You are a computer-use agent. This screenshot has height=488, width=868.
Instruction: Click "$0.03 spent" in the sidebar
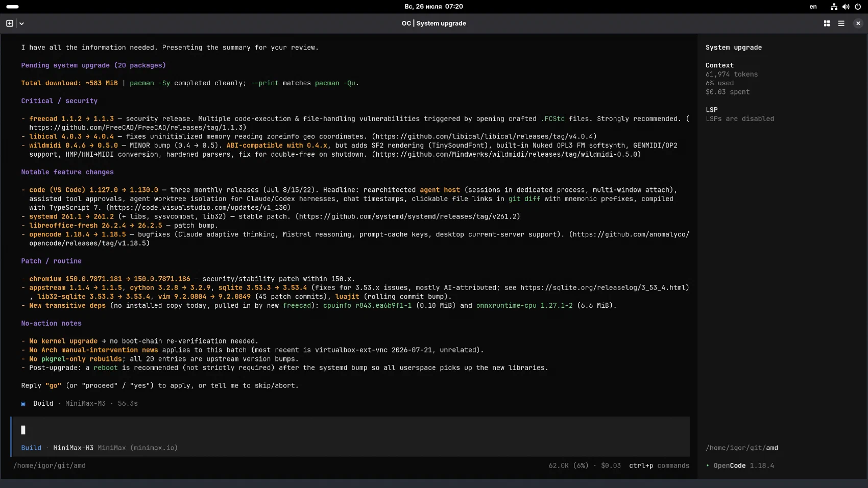728,92
